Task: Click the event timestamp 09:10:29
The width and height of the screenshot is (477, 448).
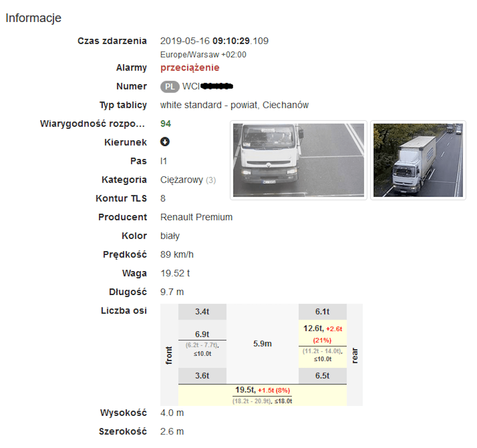Action: 231,41
